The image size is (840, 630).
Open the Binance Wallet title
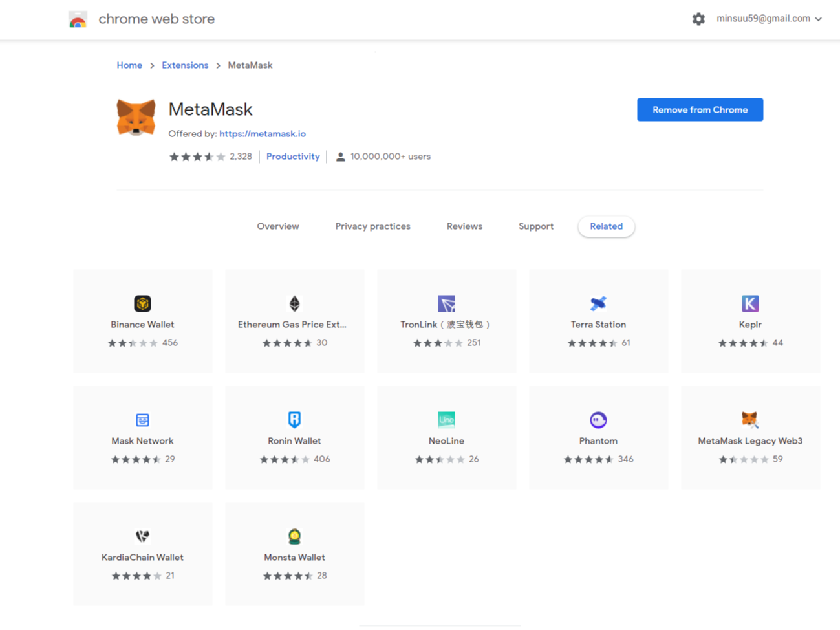coord(142,325)
